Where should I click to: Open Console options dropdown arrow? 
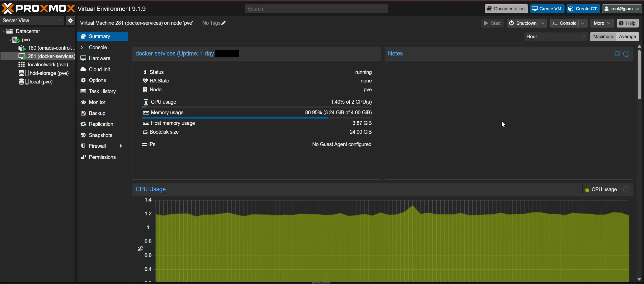[x=583, y=23]
